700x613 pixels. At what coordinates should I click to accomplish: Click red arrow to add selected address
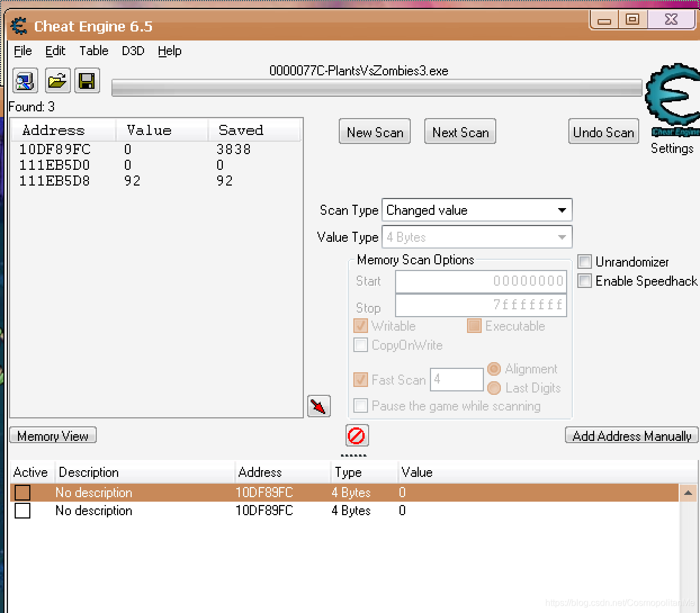coord(318,406)
